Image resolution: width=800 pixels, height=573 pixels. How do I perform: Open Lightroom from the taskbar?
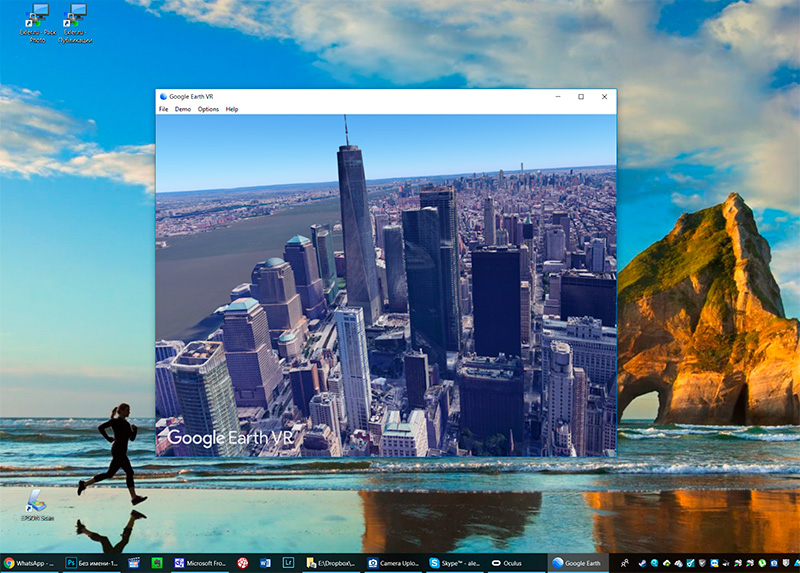(288, 563)
